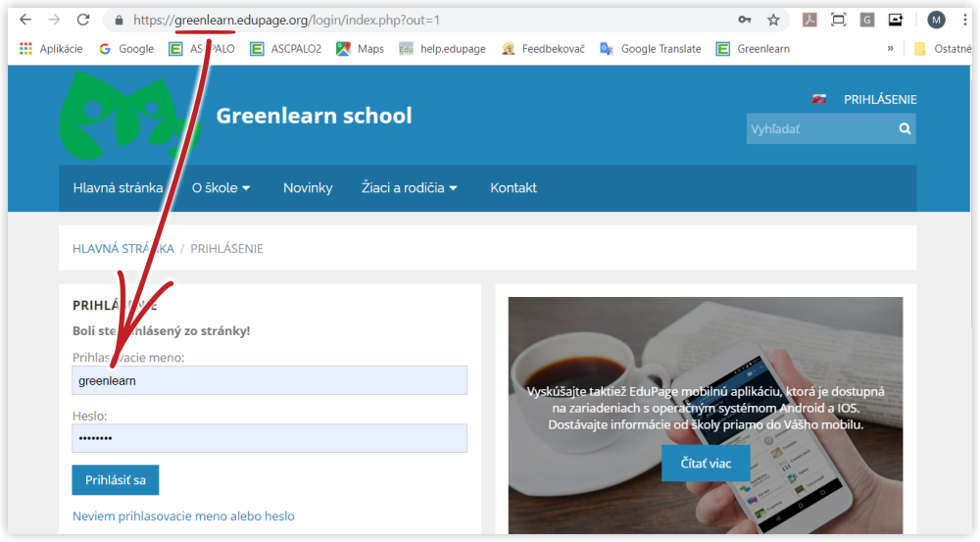The image size is (980, 542).
Task: Click the screen capture extension icon
Action: point(838,20)
